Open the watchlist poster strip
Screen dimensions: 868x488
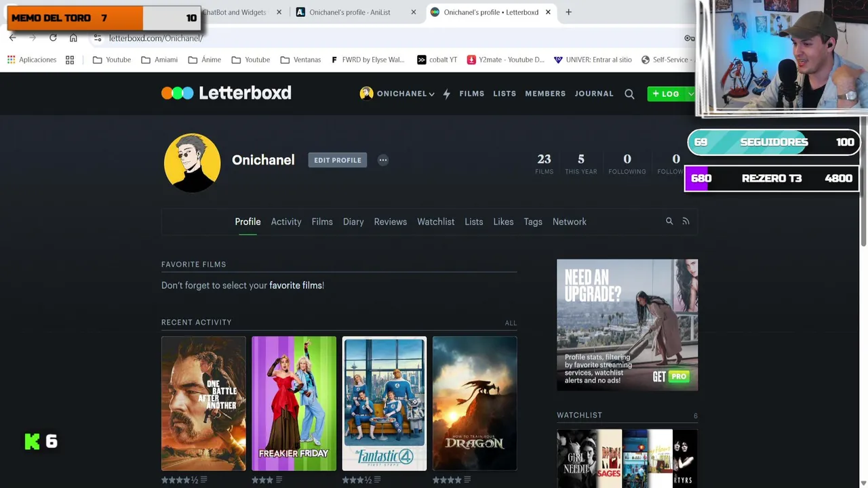point(627,458)
